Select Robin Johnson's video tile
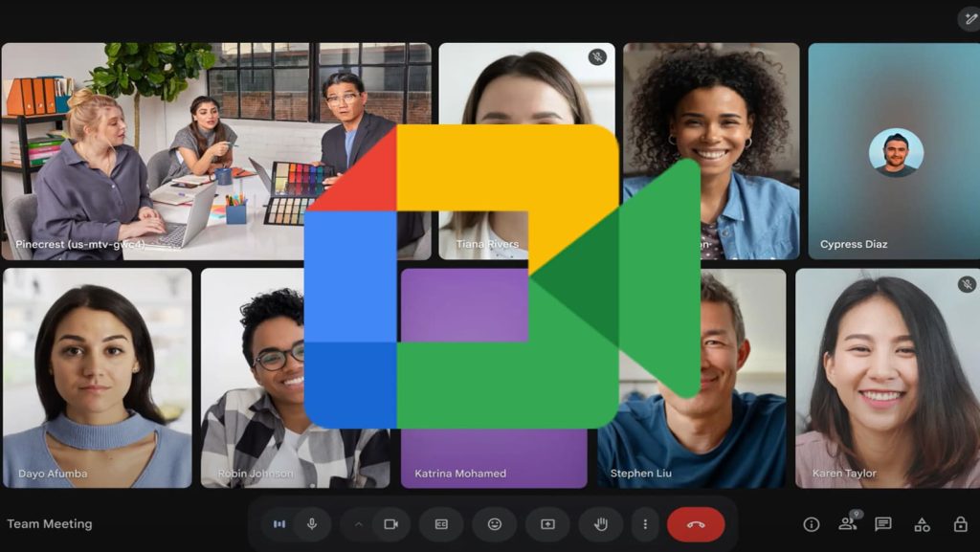980x552 pixels. (295, 378)
